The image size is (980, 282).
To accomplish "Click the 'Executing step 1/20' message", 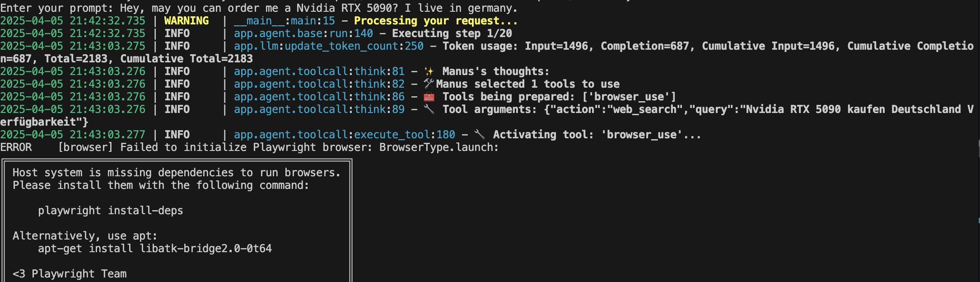I will (x=452, y=33).
